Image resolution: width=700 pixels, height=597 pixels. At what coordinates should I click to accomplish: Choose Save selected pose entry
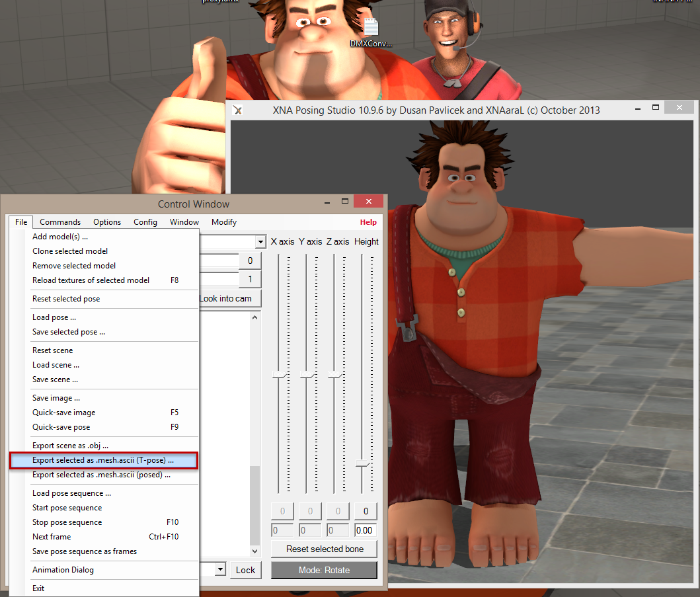(x=104, y=332)
